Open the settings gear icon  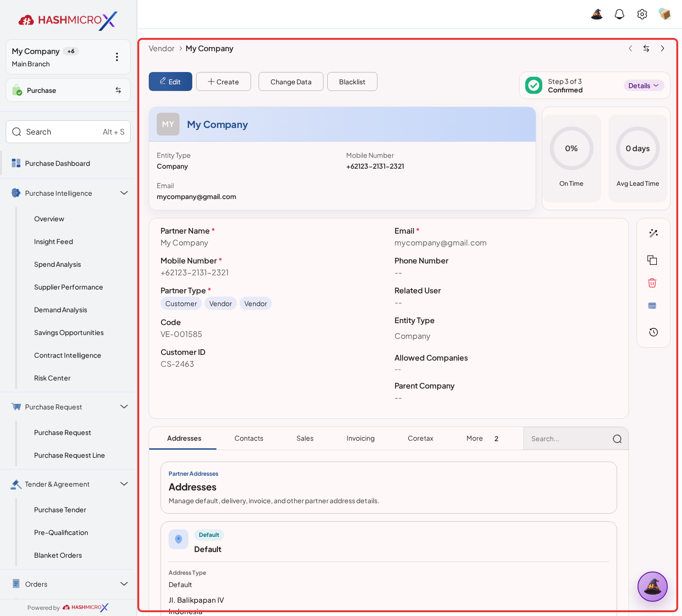point(642,14)
